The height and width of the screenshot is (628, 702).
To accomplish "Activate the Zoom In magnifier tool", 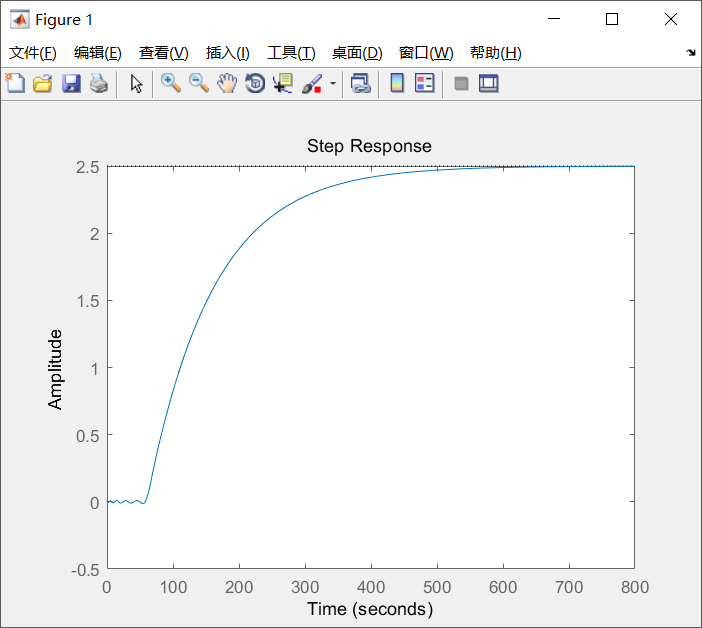I will [171, 84].
